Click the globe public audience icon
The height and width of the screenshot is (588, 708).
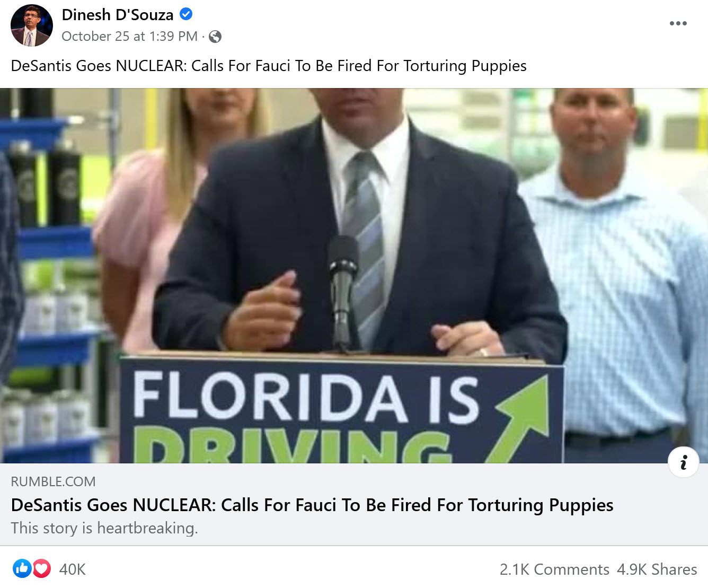[215, 37]
